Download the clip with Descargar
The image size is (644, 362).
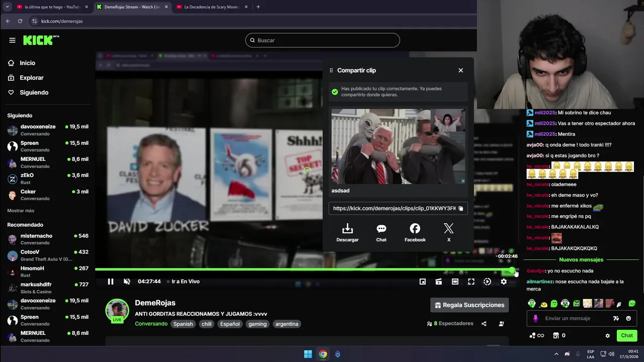(x=348, y=233)
